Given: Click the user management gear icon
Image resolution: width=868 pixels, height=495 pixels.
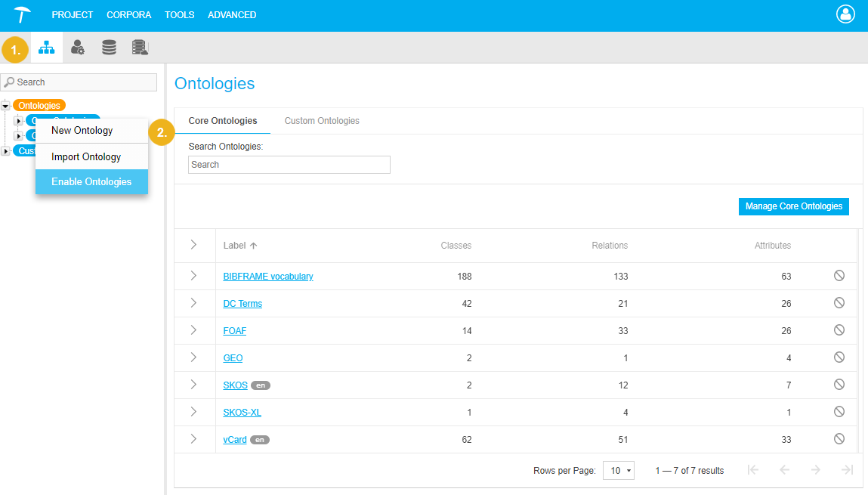Looking at the screenshot, I should [x=78, y=48].
